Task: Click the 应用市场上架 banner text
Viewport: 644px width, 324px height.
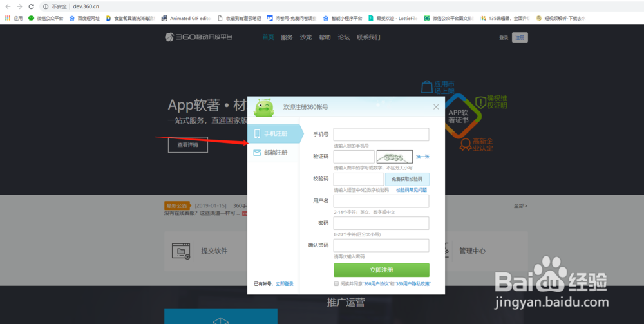Action: coord(444,89)
